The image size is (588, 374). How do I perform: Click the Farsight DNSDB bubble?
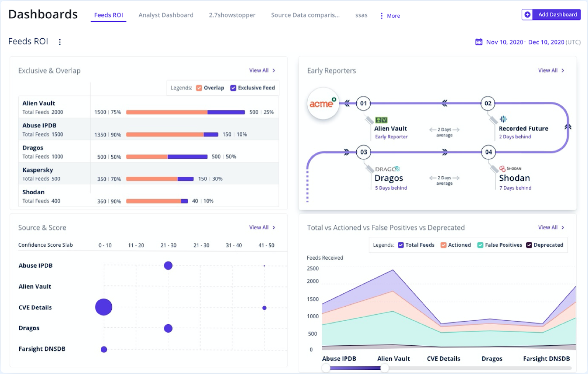click(x=104, y=349)
